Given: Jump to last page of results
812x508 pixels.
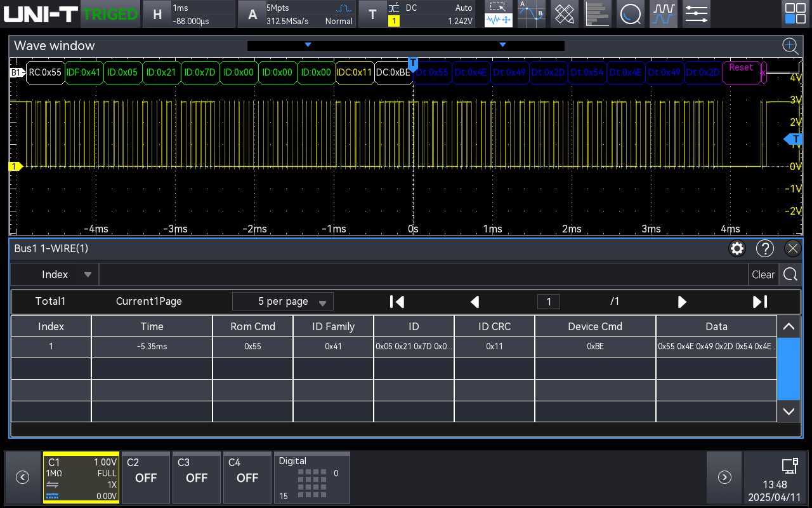Looking at the screenshot, I should [759, 302].
